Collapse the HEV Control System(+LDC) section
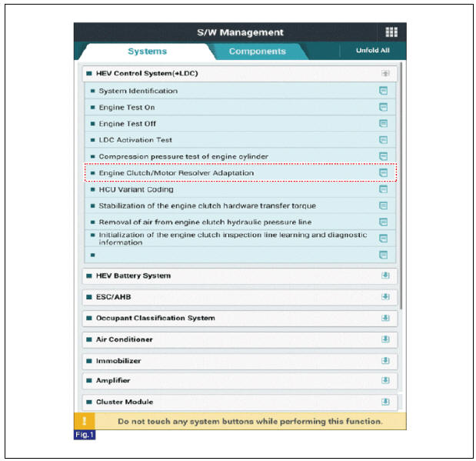Viewport: 476px width, 461px height. (385, 73)
